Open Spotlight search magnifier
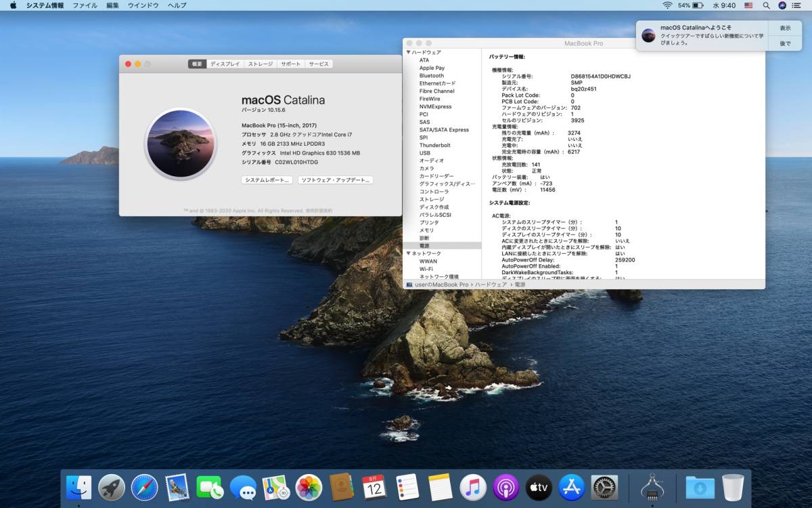Screen dimensions: 812x508 765,5
